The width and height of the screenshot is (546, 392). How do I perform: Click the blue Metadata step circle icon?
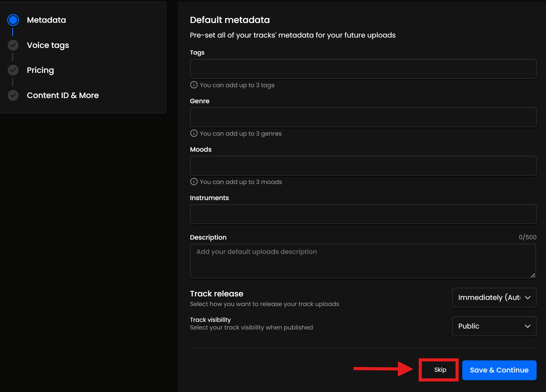pyautogui.click(x=13, y=20)
